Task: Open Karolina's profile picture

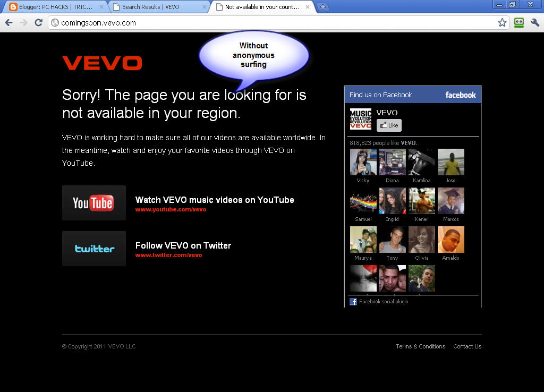Action: pyautogui.click(x=421, y=162)
